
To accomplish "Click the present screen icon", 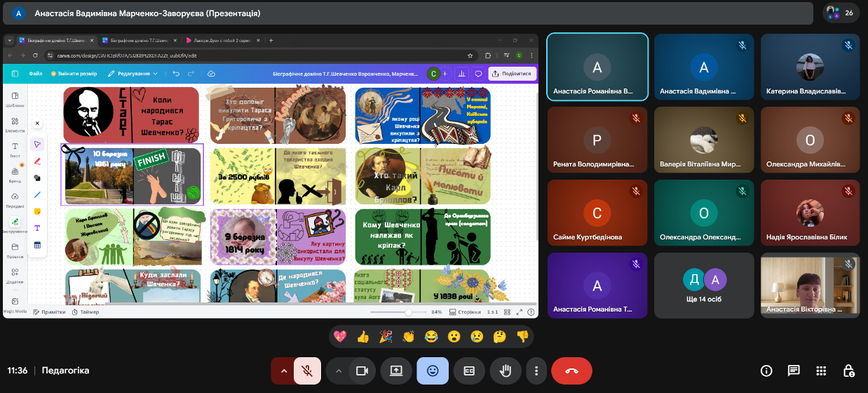I will click(396, 371).
